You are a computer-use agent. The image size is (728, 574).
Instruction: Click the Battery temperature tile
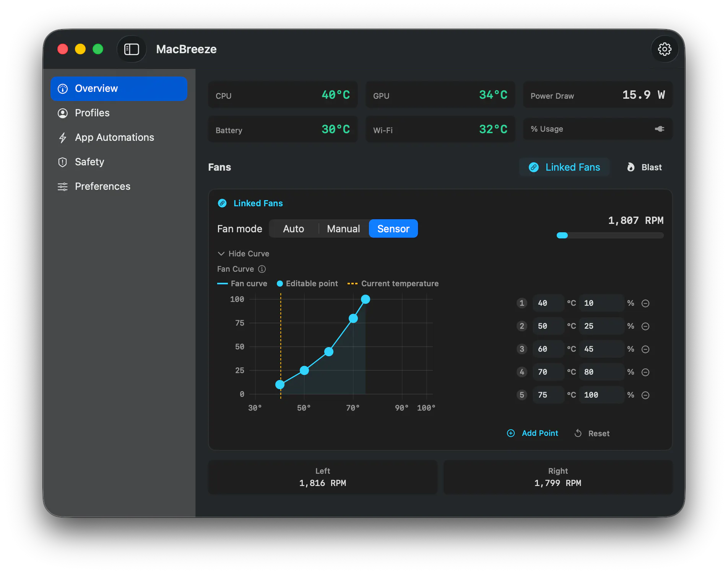click(283, 129)
